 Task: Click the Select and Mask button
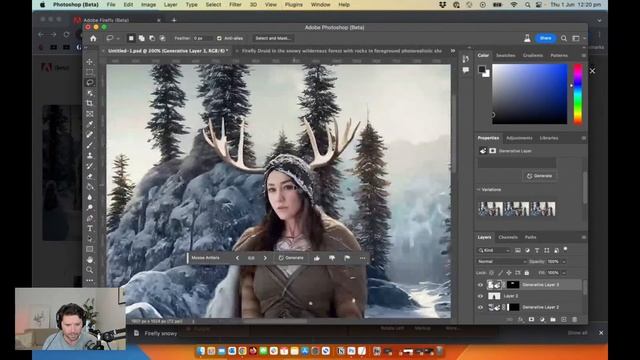pos(273,38)
